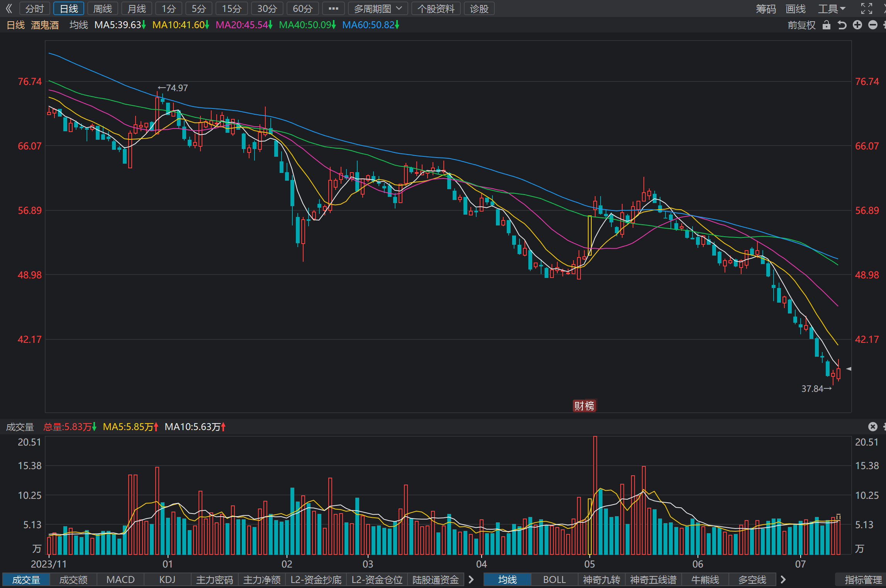Viewport: 886px width, 588px height.
Task: Switch to 周线 weekly chart
Action: coord(103,8)
